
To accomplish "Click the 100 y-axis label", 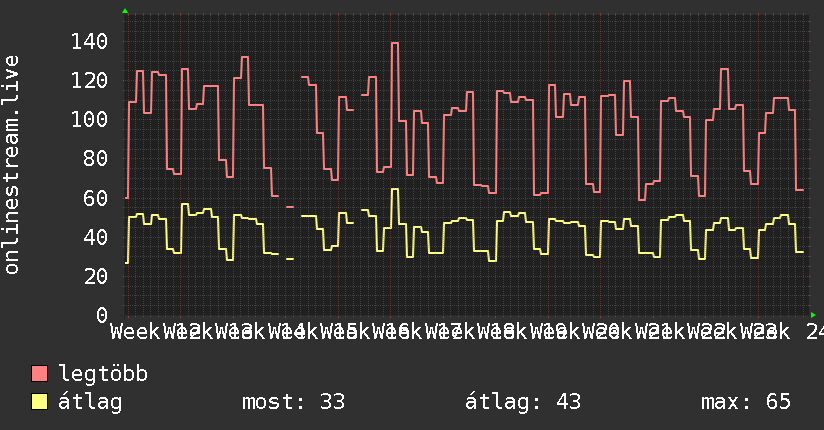I will click(89, 119).
